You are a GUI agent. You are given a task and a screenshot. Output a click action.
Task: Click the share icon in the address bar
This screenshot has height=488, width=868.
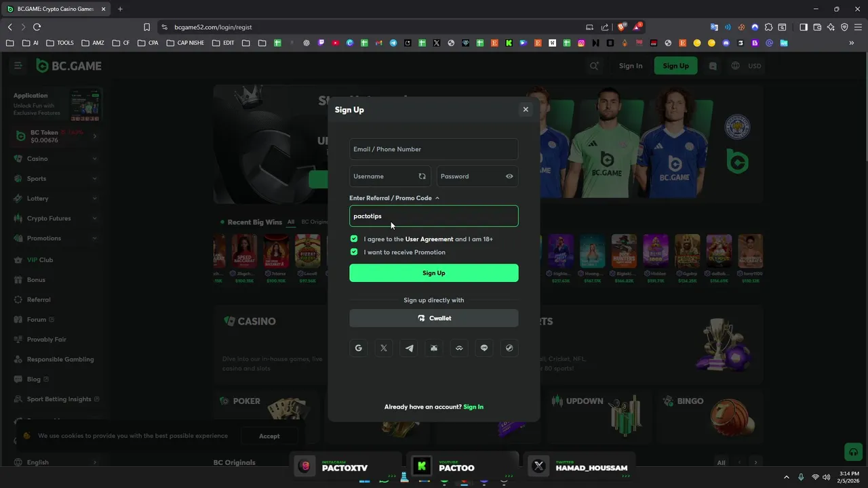point(605,27)
